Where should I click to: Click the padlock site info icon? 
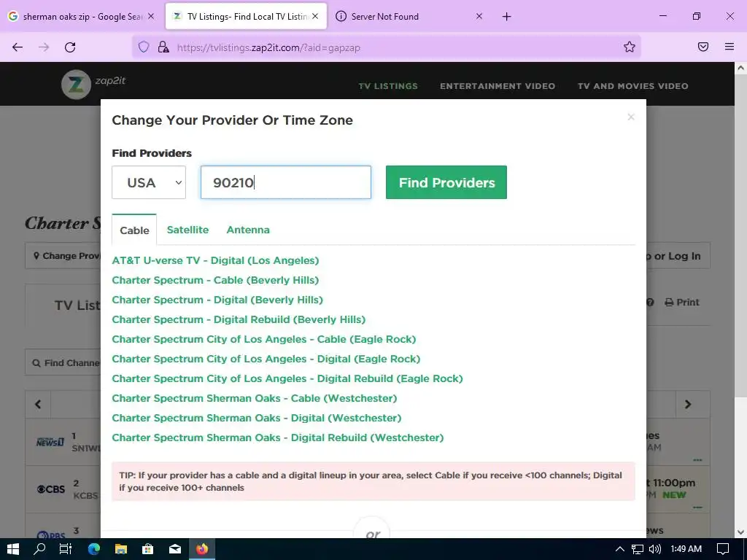click(x=163, y=47)
